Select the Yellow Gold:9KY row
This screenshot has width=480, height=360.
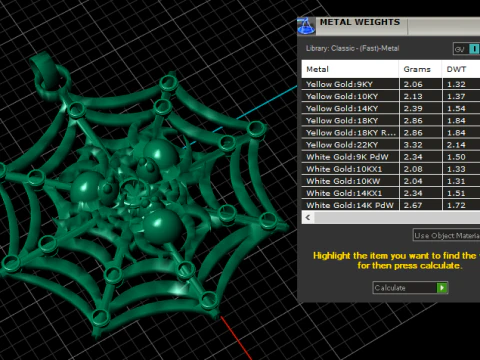tap(391, 84)
